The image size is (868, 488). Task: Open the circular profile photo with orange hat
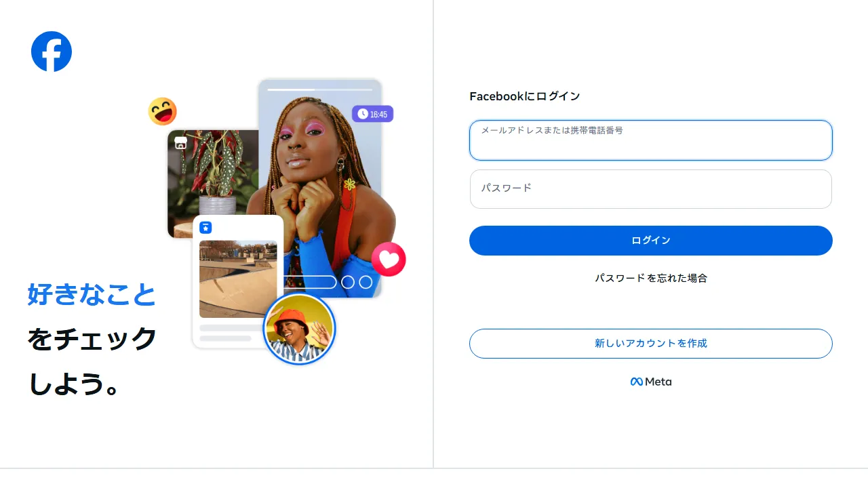coord(299,329)
